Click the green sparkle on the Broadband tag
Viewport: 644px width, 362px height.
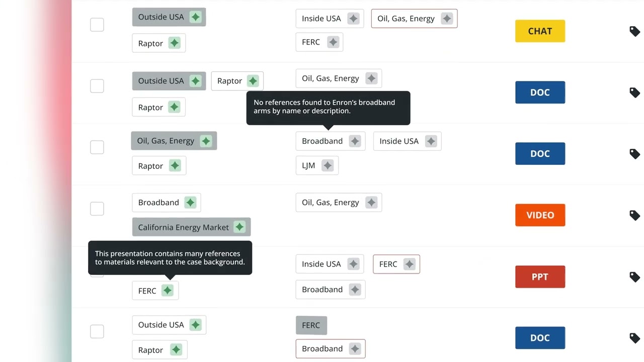190,203
